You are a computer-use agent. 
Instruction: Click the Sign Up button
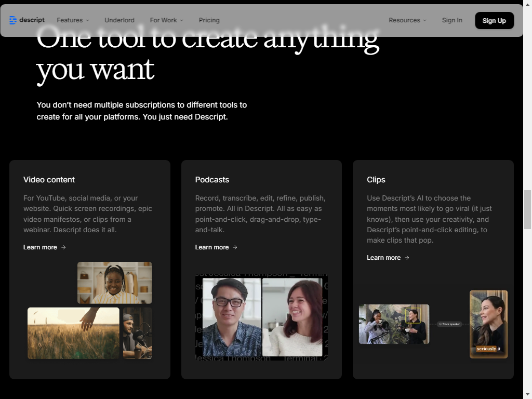pyautogui.click(x=495, y=20)
